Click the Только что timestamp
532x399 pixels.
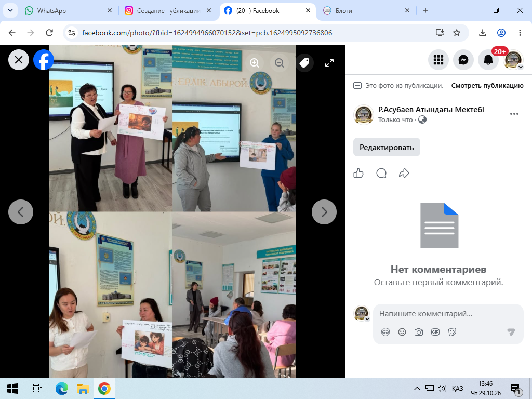click(395, 120)
